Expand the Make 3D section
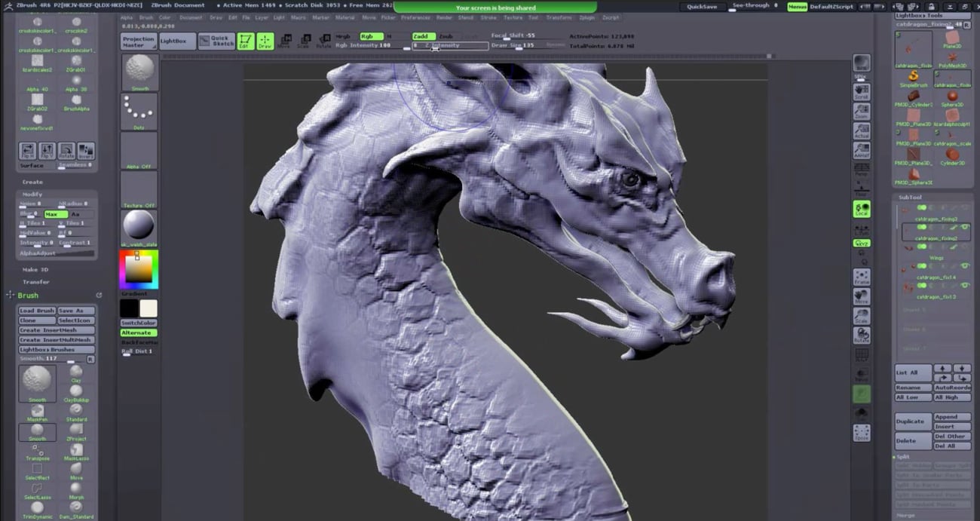 [x=35, y=269]
